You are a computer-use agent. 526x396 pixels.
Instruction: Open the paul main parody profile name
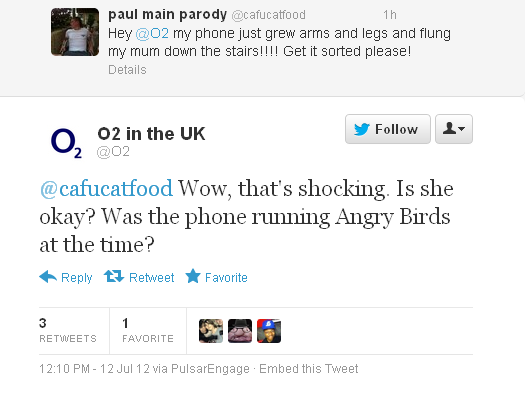click(167, 14)
